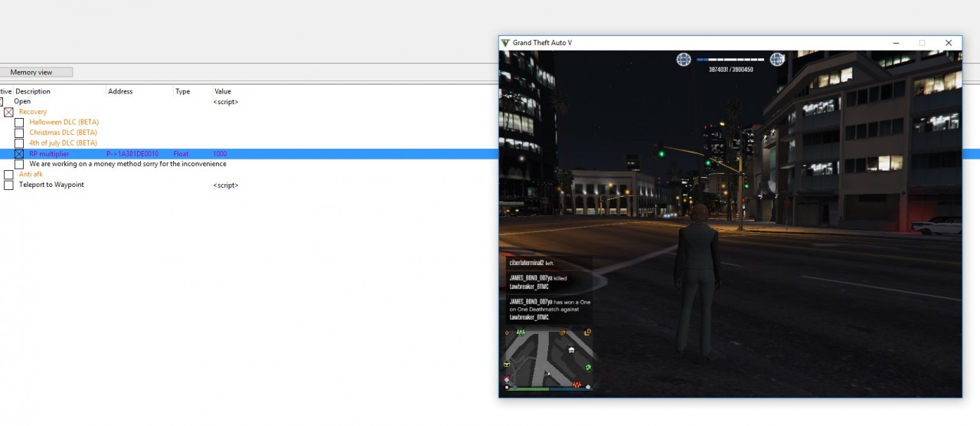The height and width of the screenshot is (426, 980).
Task: Select the RP multiplier value 1000
Action: [x=220, y=154]
